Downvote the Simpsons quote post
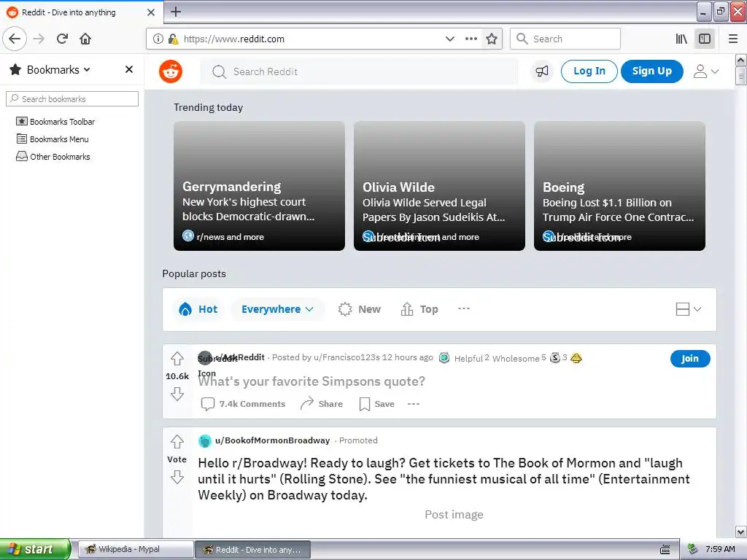 177,394
